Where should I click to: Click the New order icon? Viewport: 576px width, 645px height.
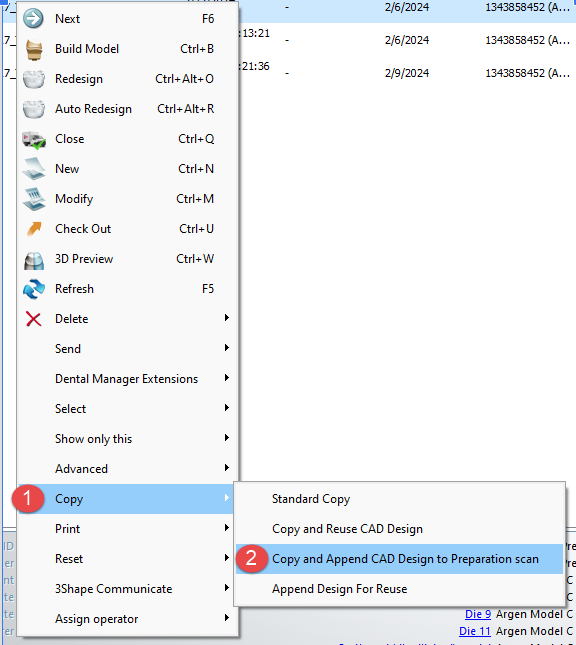34,169
